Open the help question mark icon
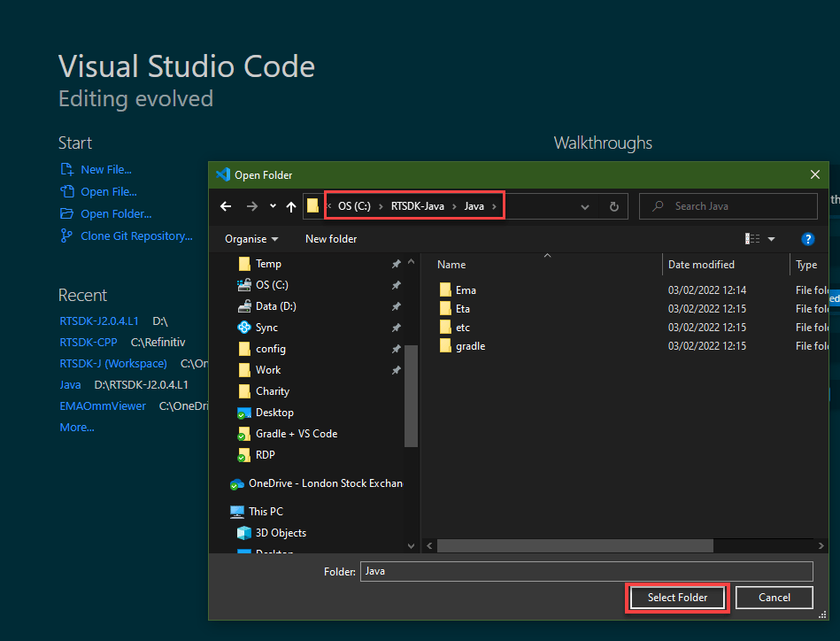This screenshot has width=840, height=641. 807,238
